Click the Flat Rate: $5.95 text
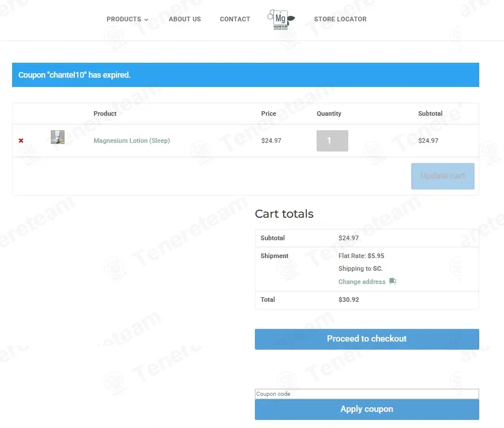This screenshot has height=428, width=504. (362, 256)
